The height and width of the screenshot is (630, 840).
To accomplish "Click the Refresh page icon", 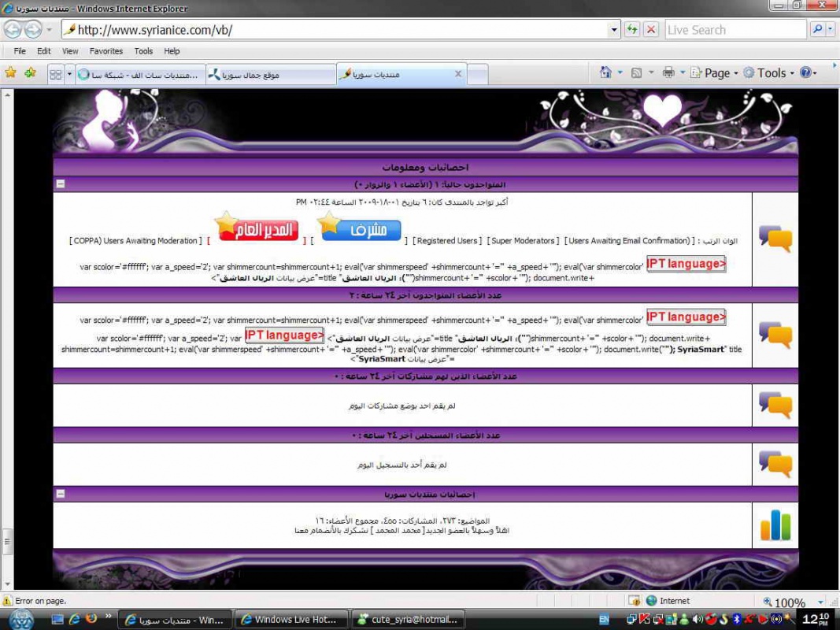I will [631, 30].
